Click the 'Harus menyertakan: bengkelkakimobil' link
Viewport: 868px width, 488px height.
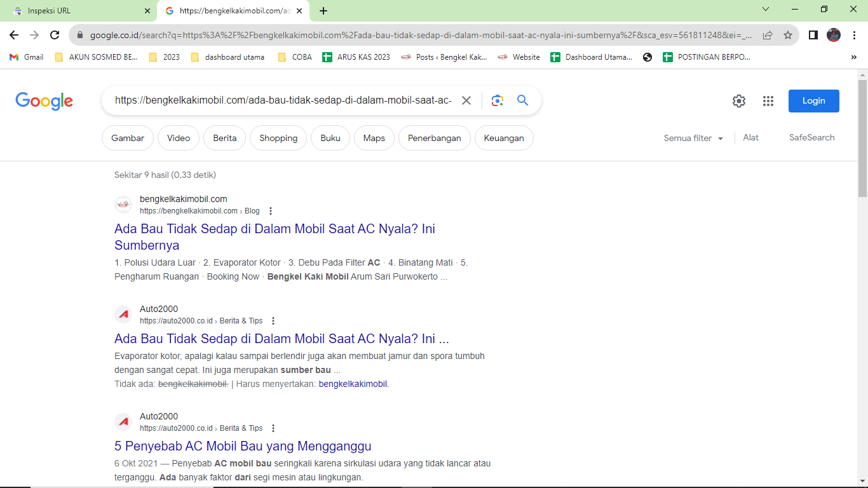coord(353,384)
